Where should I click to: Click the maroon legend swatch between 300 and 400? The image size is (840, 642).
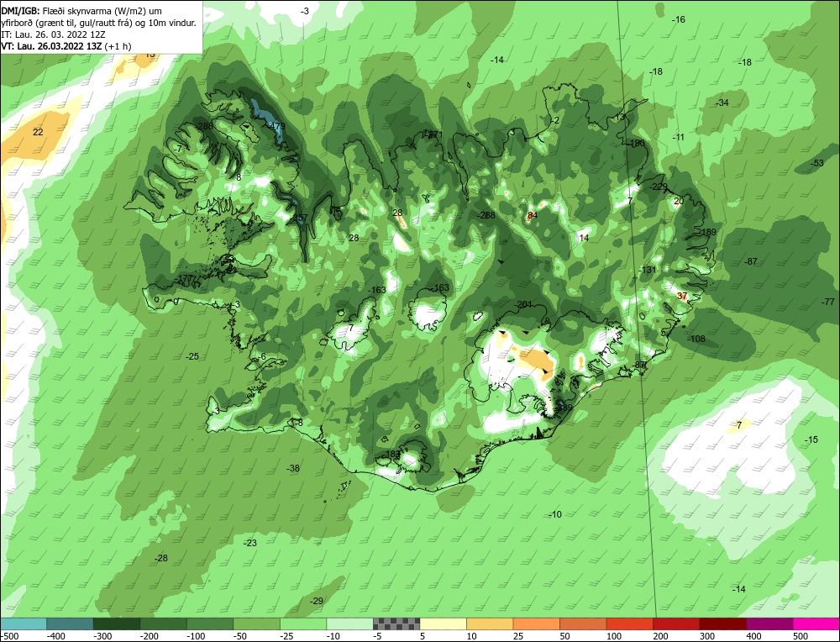coord(722,624)
